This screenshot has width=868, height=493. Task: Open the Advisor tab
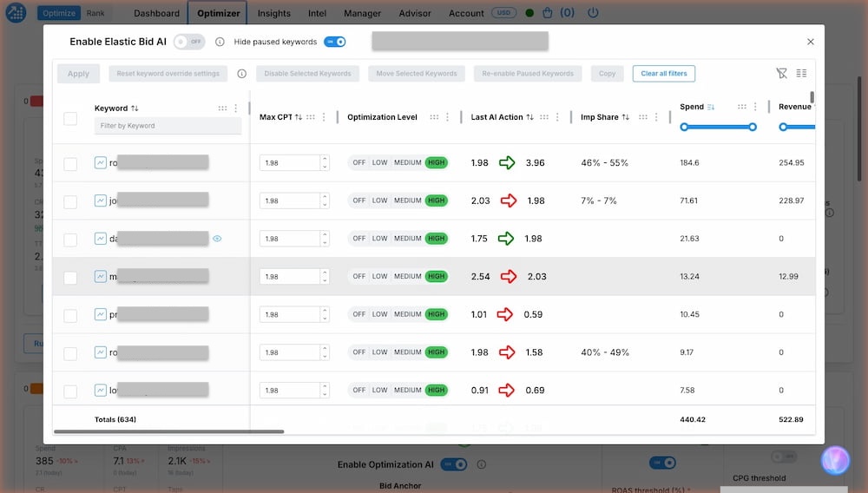[x=415, y=13]
